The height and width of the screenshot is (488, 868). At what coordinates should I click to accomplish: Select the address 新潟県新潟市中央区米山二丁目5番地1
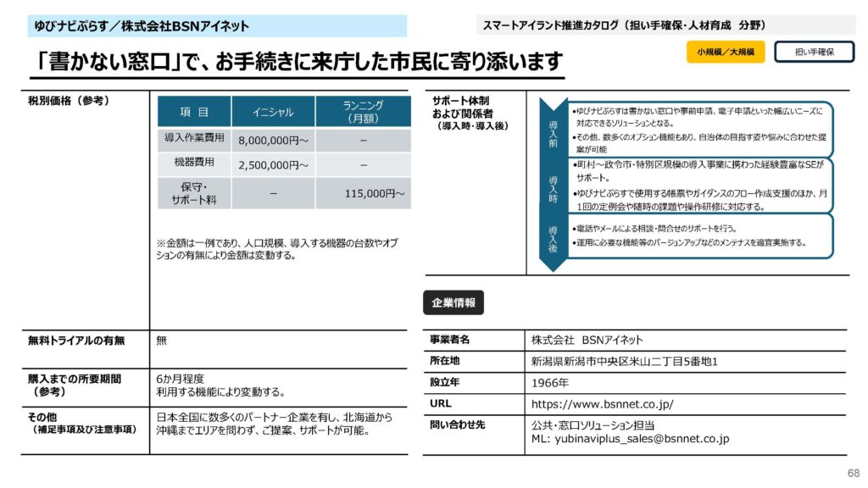point(625,362)
